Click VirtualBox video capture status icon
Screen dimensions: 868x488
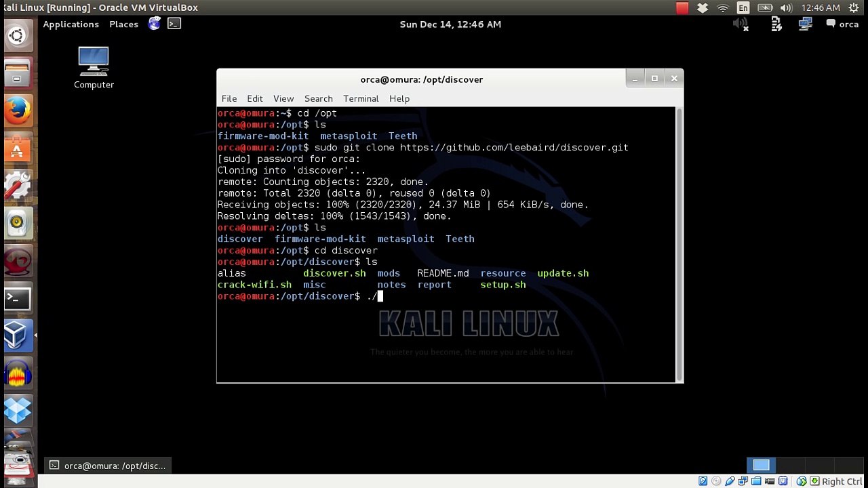770,481
